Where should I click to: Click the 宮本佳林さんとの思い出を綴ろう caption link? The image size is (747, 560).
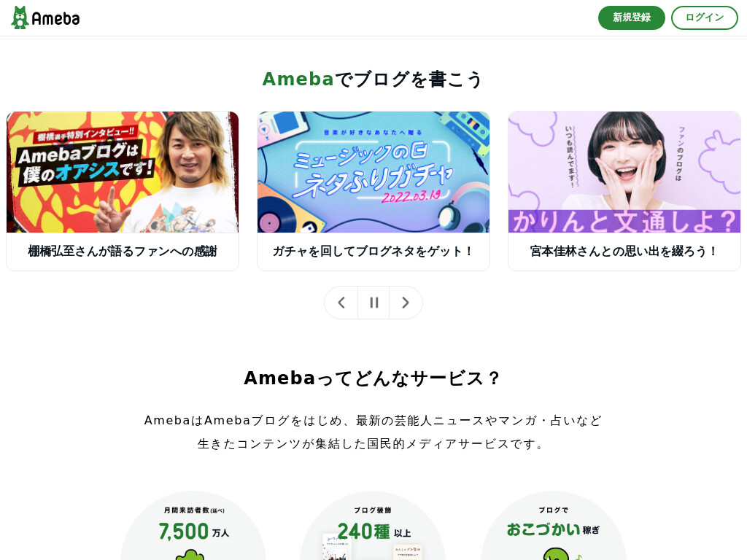pyautogui.click(x=624, y=251)
